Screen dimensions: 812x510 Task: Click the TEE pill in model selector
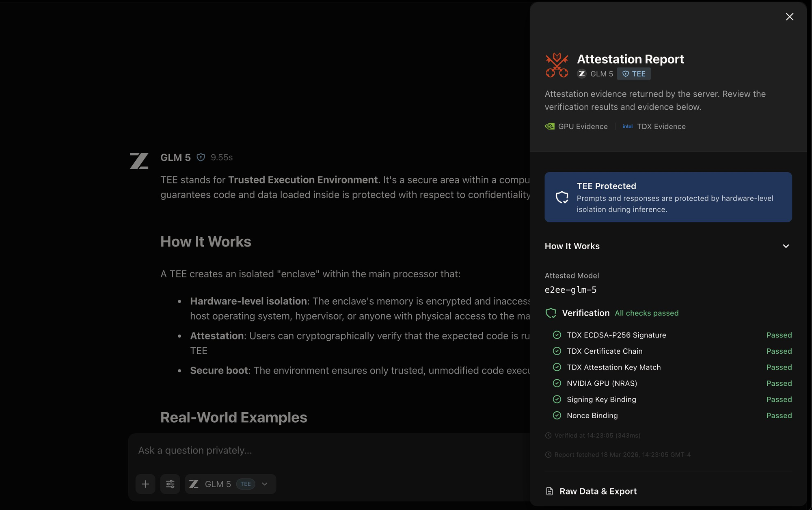(246, 484)
